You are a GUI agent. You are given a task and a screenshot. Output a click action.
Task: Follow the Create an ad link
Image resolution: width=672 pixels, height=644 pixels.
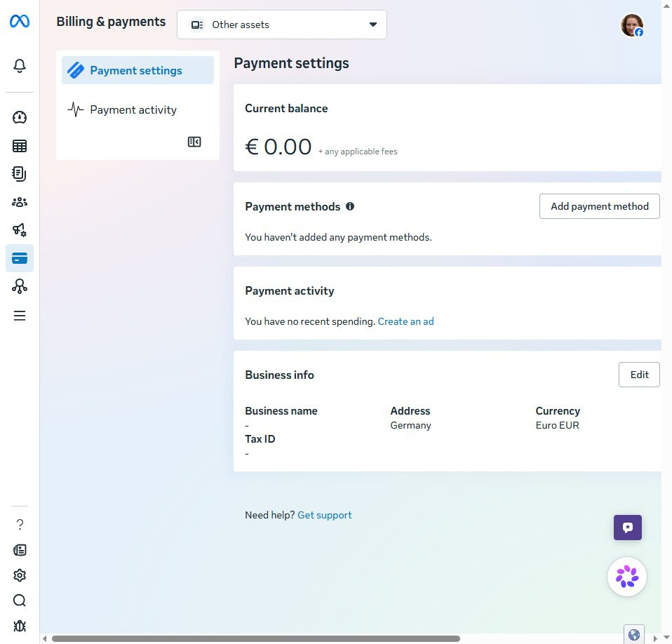(405, 321)
